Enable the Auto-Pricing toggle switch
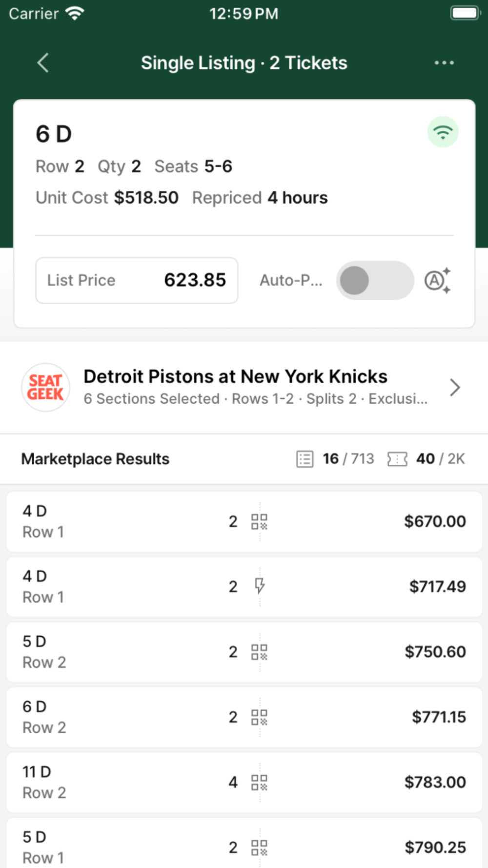The image size is (488, 868). tap(375, 281)
